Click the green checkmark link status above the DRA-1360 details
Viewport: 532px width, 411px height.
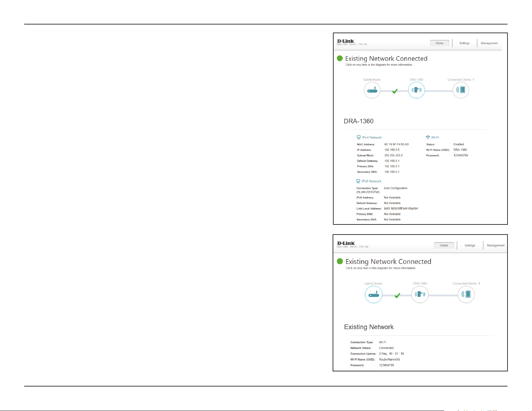[x=395, y=91]
